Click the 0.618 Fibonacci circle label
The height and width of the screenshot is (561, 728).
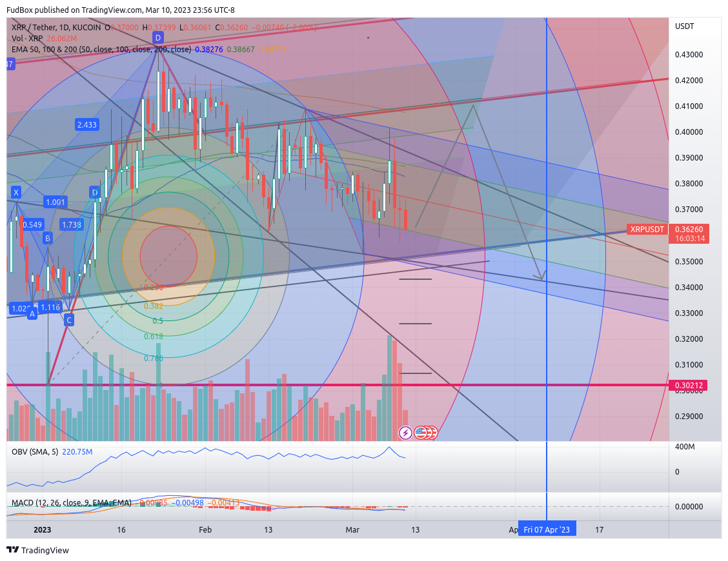click(x=153, y=337)
